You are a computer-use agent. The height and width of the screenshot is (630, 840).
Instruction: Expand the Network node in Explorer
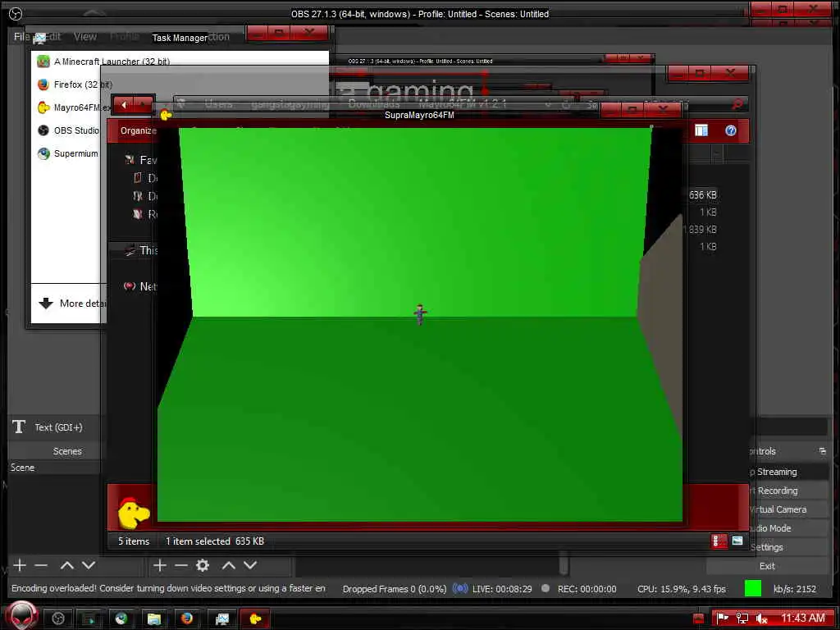click(x=140, y=286)
